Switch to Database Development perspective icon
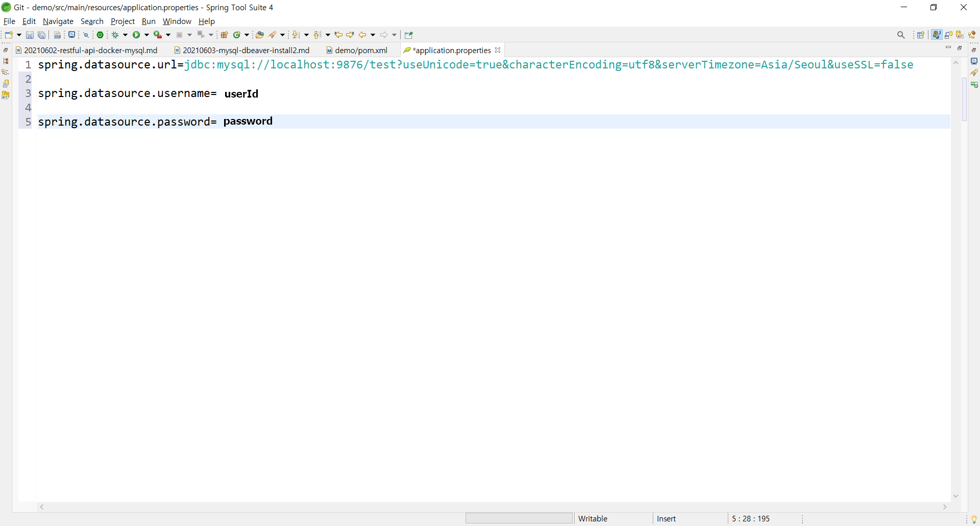Viewport: 980px width, 526px height. [949, 35]
